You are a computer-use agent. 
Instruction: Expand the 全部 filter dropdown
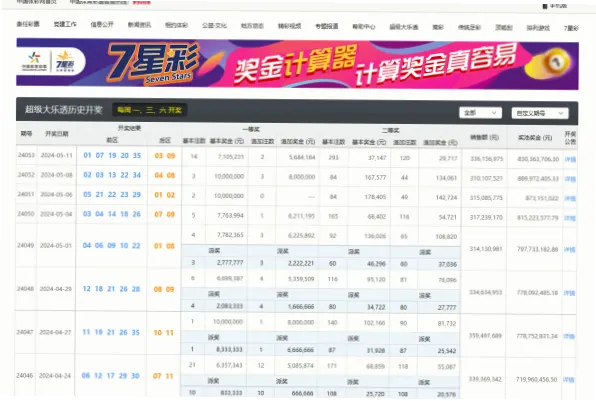coord(480,113)
